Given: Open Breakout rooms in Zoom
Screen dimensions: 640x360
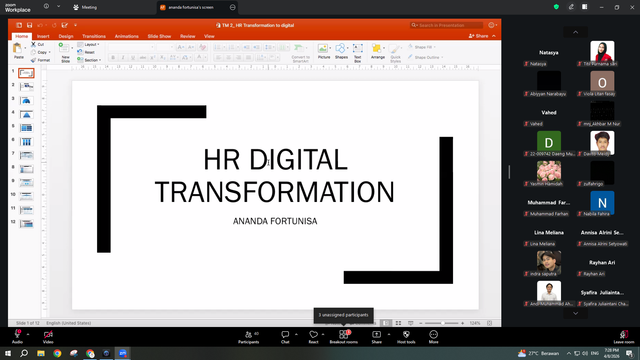Looking at the screenshot, I should [x=344, y=337].
